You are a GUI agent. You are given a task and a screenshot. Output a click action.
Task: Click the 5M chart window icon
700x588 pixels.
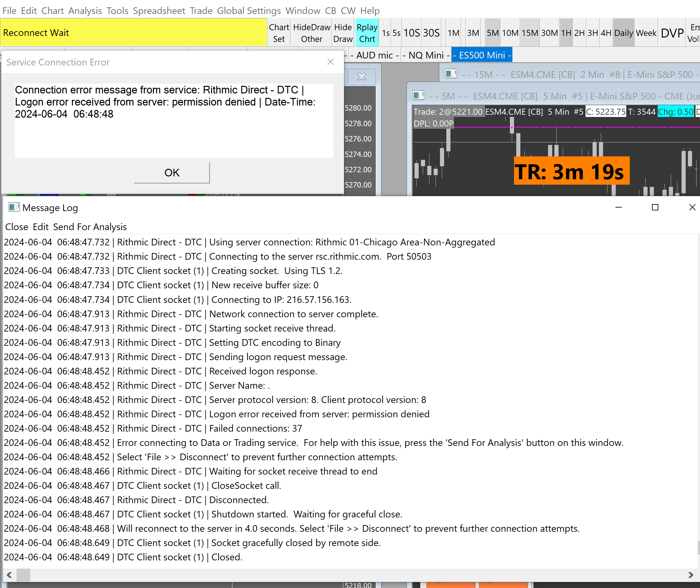pos(418,95)
